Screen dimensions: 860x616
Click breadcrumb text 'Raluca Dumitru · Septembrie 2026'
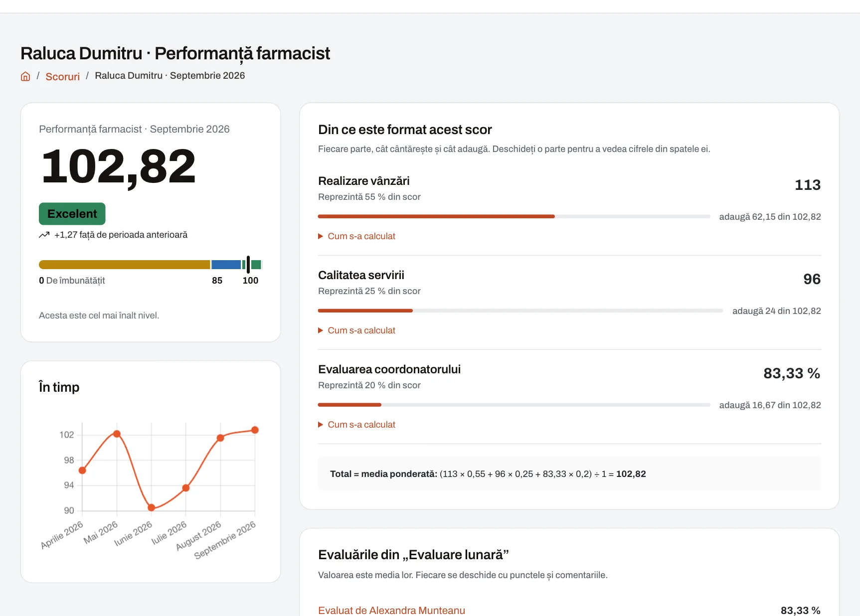170,76
